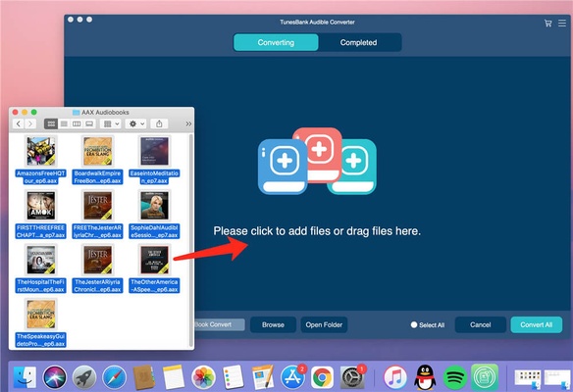Open Spotify from the Dock
The width and height of the screenshot is (573, 392).
(x=454, y=377)
